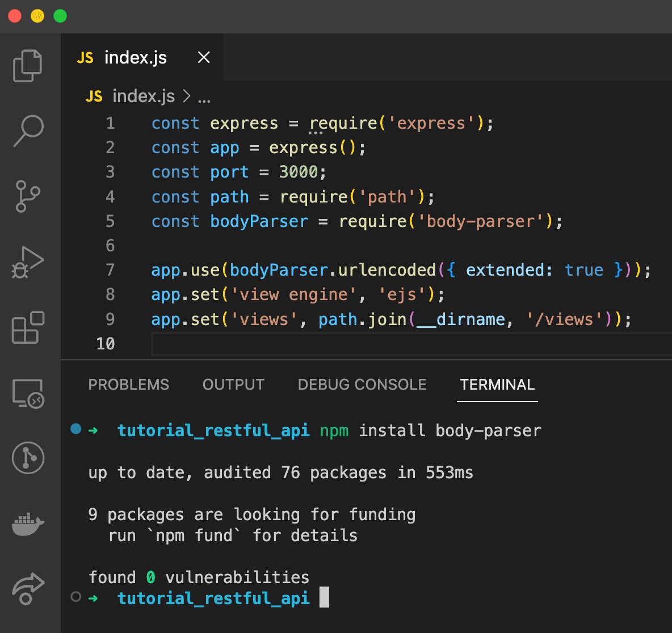The image size is (672, 633).
Task: Open the Extensions view
Action: tap(28, 328)
